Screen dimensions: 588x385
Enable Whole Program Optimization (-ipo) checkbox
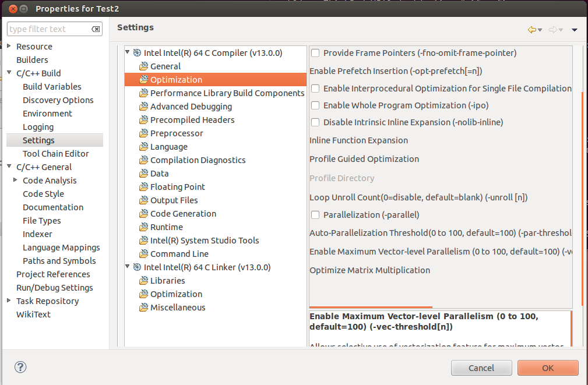pos(315,105)
